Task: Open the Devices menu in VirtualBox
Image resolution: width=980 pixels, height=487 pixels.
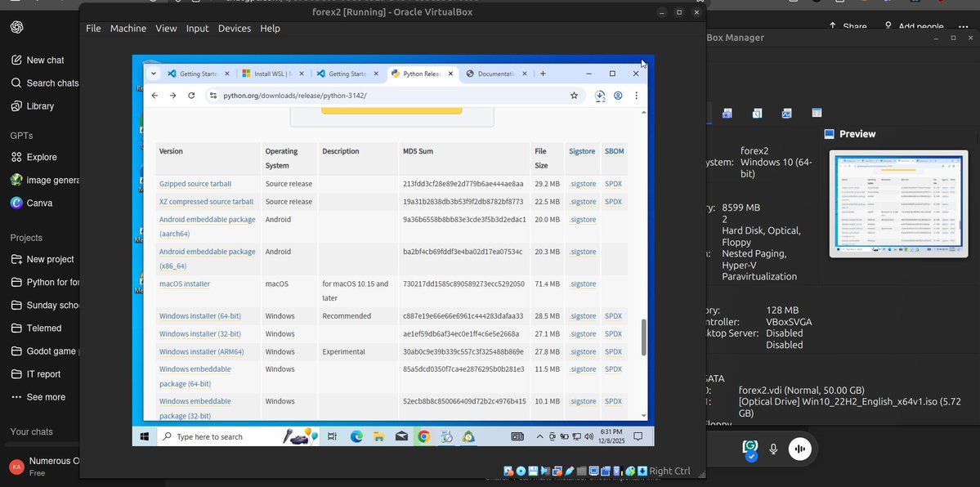Action: [235, 28]
